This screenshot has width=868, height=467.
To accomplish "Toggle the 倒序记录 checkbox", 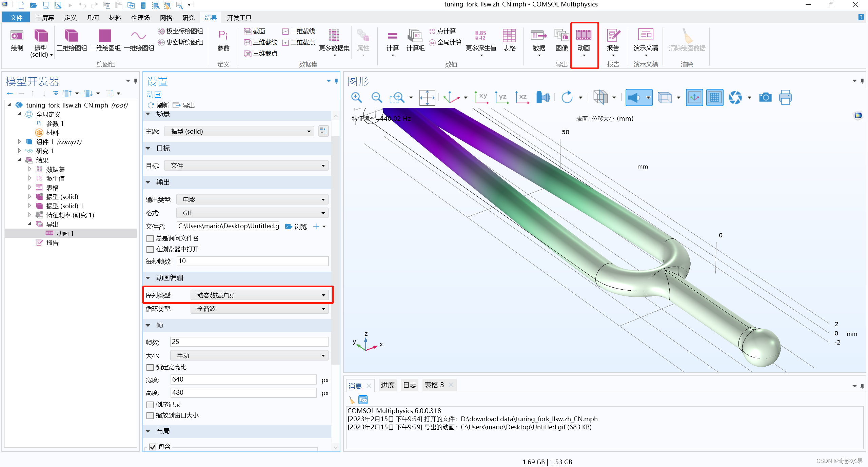I will (x=150, y=405).
